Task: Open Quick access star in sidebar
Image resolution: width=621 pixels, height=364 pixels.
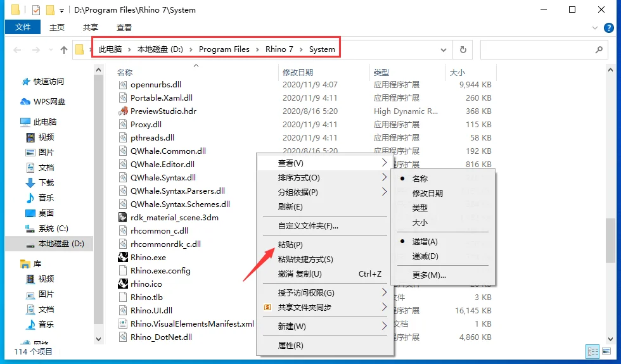Action: tap(26, 82)
